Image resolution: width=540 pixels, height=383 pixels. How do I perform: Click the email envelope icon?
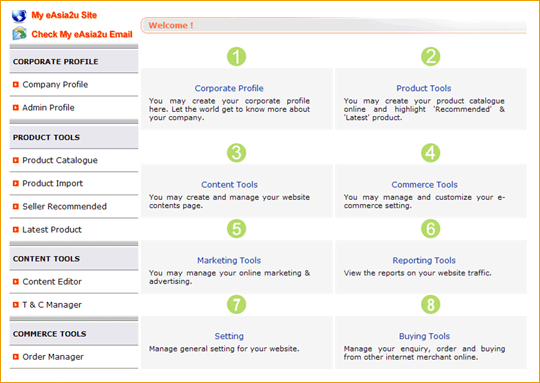coord(20,33)
